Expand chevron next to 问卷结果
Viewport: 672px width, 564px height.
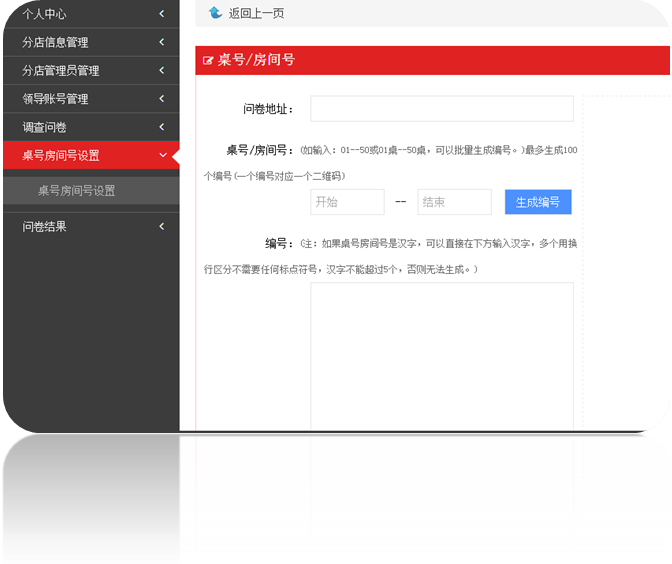pyautogui.click(x=162, y=226)
